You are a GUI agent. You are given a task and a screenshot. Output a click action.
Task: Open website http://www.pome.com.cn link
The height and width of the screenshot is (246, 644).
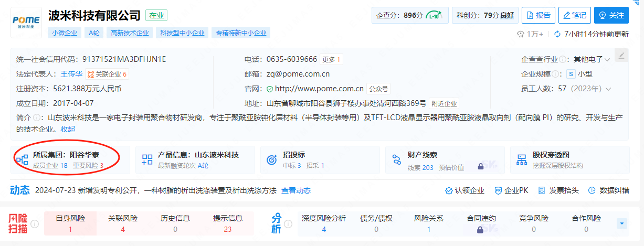(x=319, y=89)
